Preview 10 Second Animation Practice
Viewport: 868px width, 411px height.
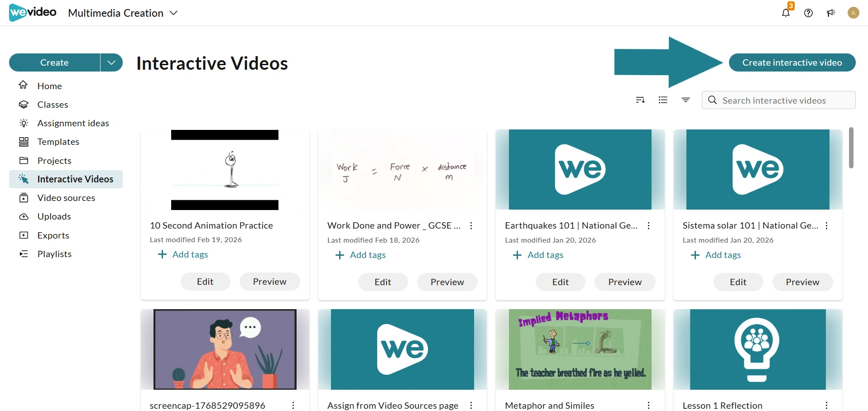269,282
